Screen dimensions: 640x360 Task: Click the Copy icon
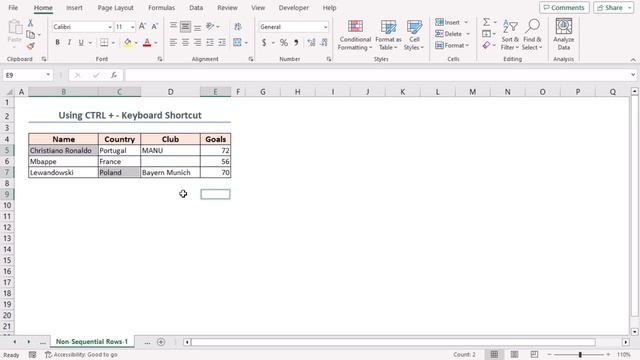30,35
